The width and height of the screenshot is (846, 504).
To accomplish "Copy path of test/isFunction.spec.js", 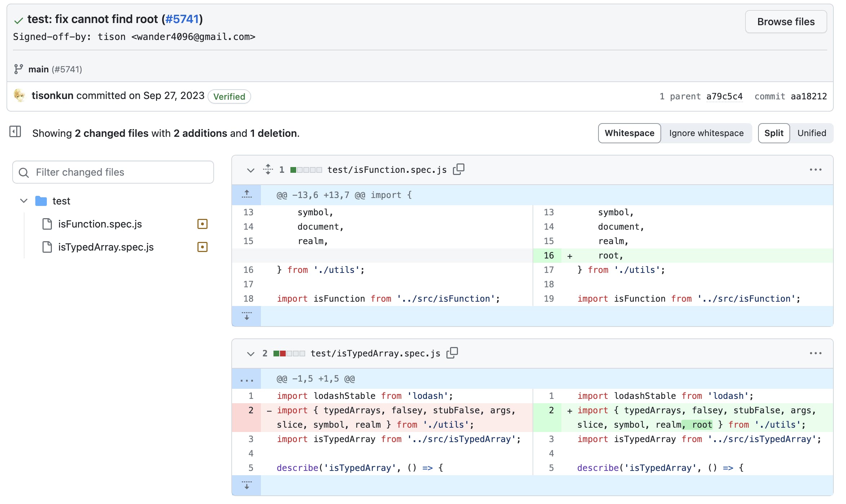I will [459, 169].
